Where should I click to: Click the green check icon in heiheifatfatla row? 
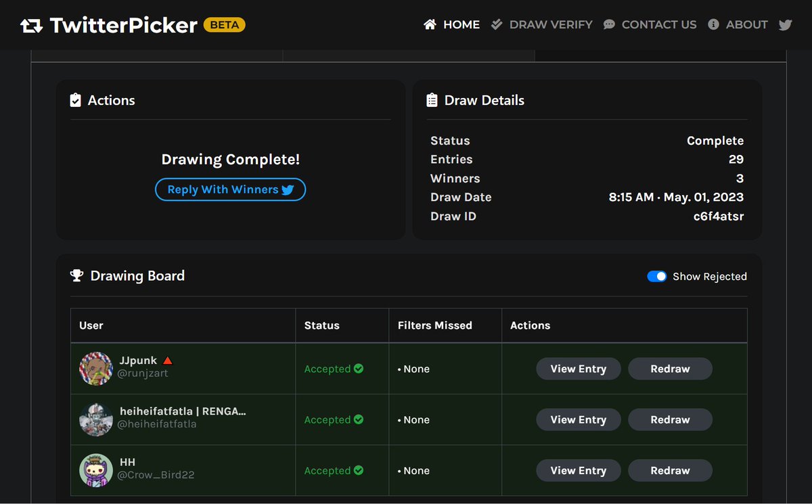pyautogui.click(x=359, y=419)
